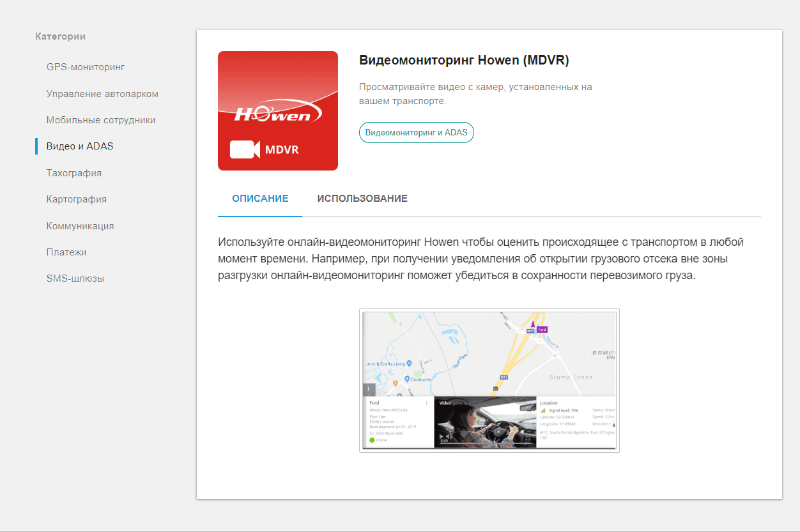Open the Коммуникация category
This screenshot has height=532, width=800.
click(x=80, y=226)
